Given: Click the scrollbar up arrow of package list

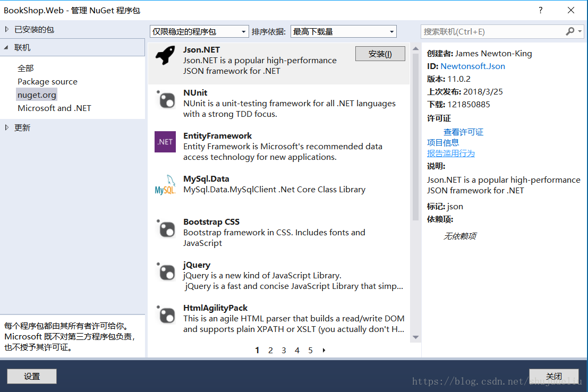Looking at the screenshot, I should pyautogui.click(x=415, y=49).
